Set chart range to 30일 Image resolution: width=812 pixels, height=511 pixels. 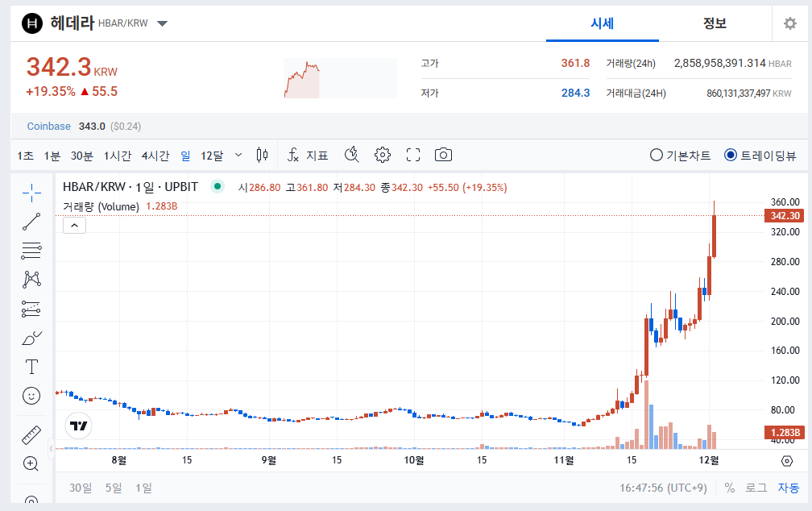click(x=81, y=488)
